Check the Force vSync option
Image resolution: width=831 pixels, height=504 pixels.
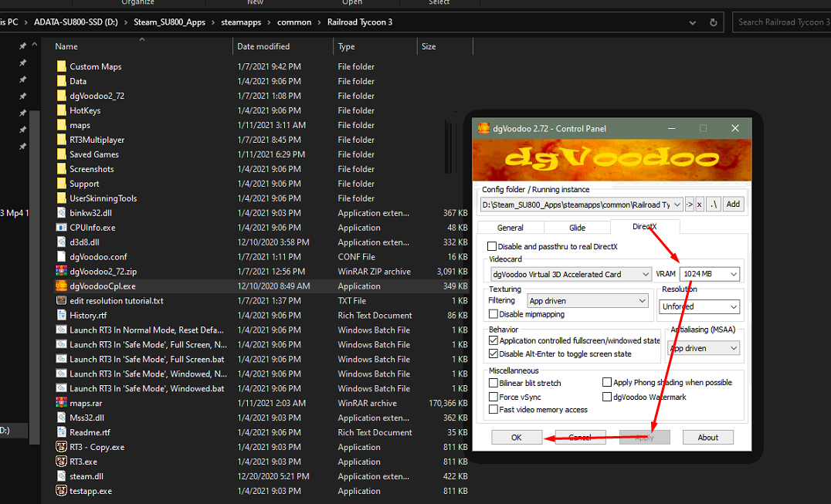click(x=494, y=397)
